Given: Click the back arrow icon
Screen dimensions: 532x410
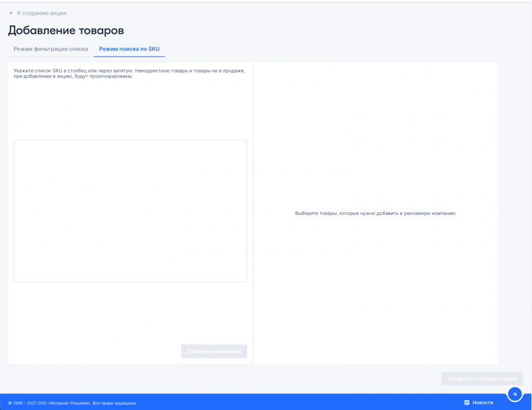Looking at the screenshot, I should [11, 13].
